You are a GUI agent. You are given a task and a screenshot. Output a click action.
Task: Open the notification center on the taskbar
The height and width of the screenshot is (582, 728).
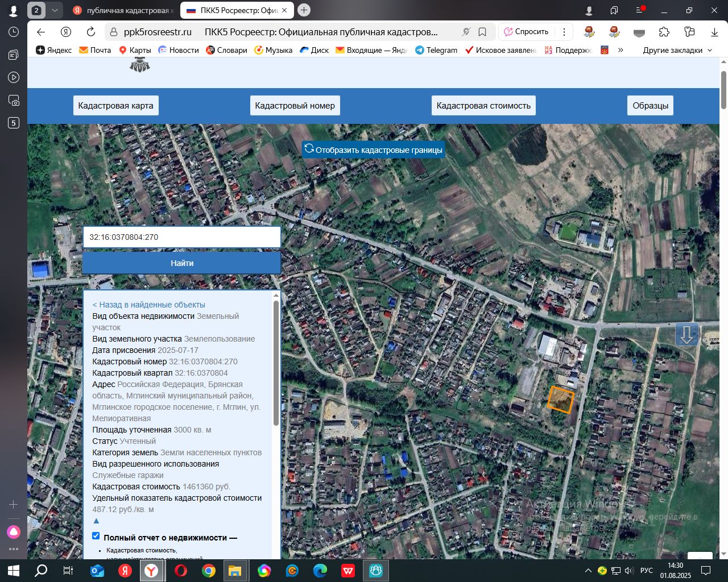(x=706, y=571)
